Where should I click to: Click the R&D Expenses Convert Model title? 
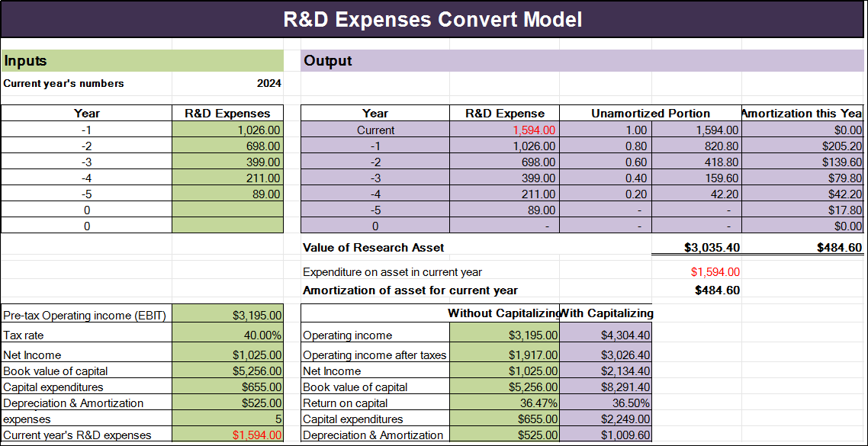(x=433, y=19)
